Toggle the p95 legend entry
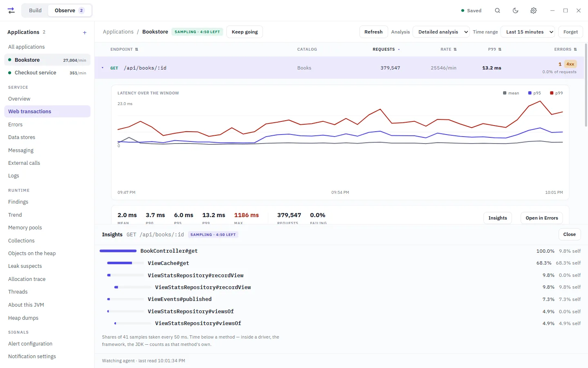The image size is (588, 368). 535,93
